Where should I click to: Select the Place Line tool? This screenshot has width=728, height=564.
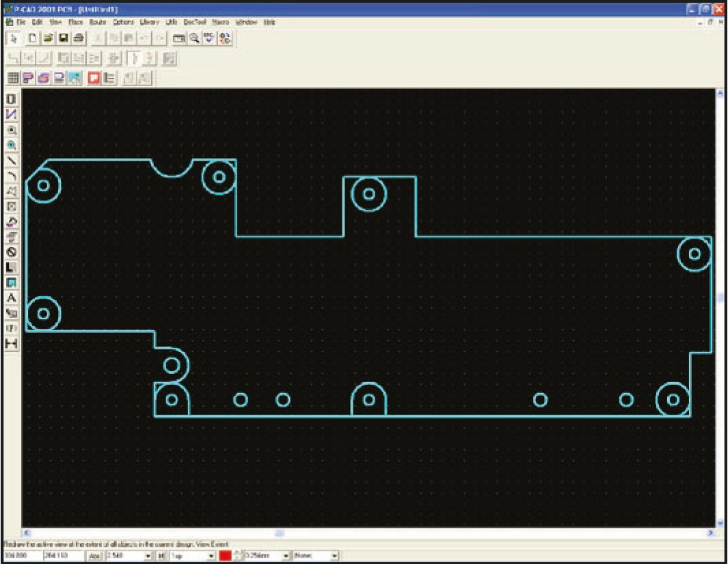click(12, 161)
